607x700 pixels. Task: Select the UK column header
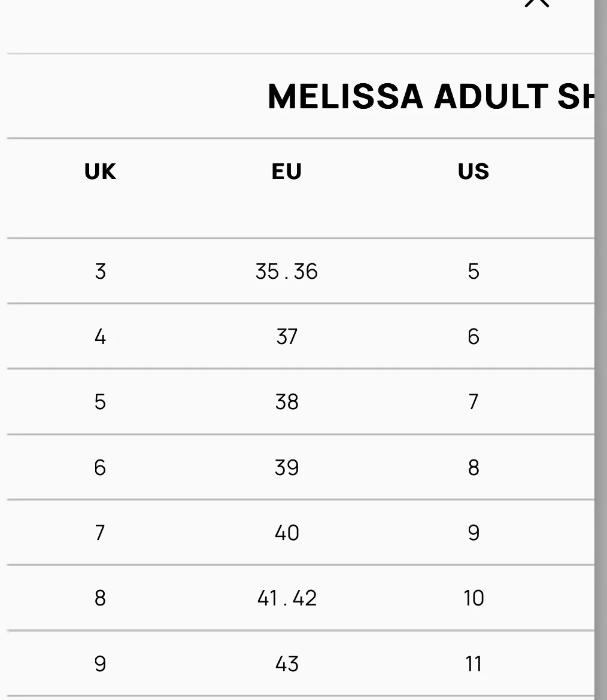100,172
